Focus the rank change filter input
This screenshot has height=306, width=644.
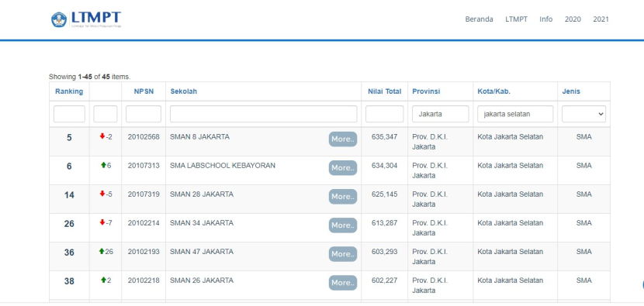pyautogui.click(x=106, y=114)
